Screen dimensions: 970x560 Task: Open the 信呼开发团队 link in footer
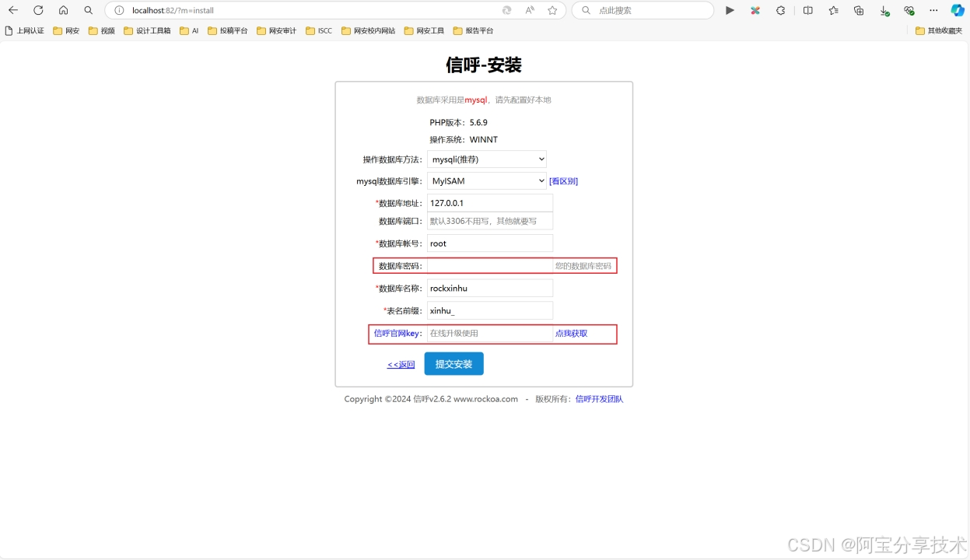[x=599, y=399]
